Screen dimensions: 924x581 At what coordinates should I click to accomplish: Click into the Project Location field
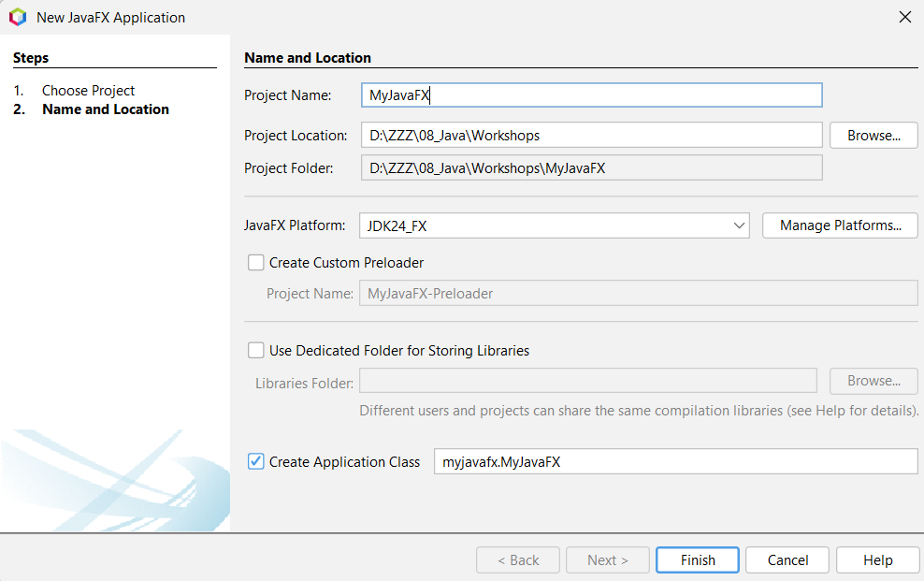(x=592, y=135)
